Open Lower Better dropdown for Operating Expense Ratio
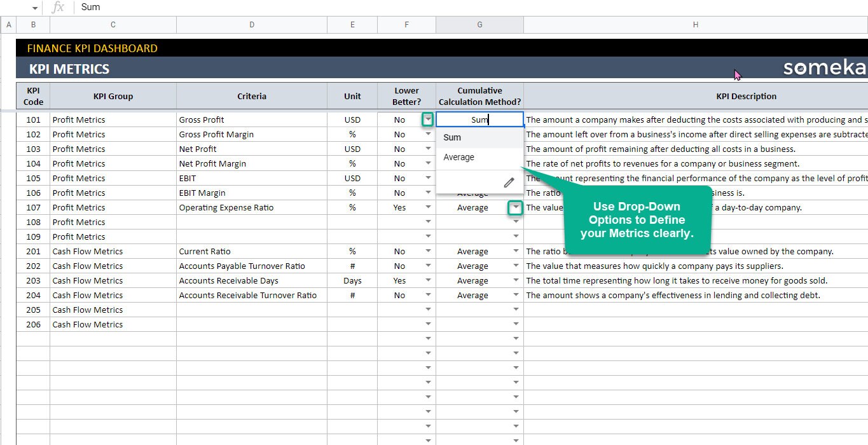 pos(428,207)
